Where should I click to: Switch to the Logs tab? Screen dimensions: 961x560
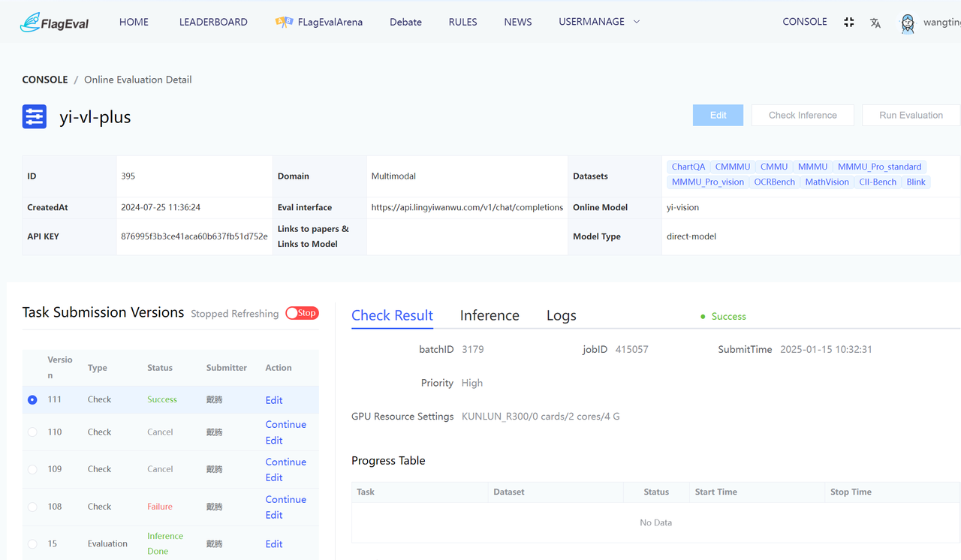(x=561, y=315)
